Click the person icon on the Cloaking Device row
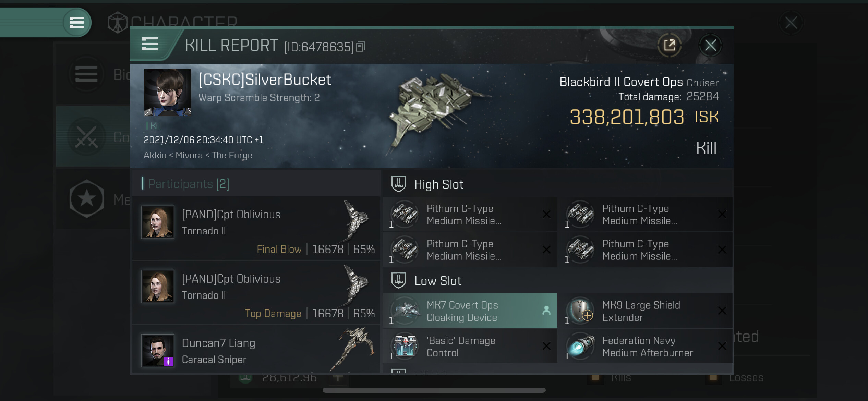 [x=546, y=311]
